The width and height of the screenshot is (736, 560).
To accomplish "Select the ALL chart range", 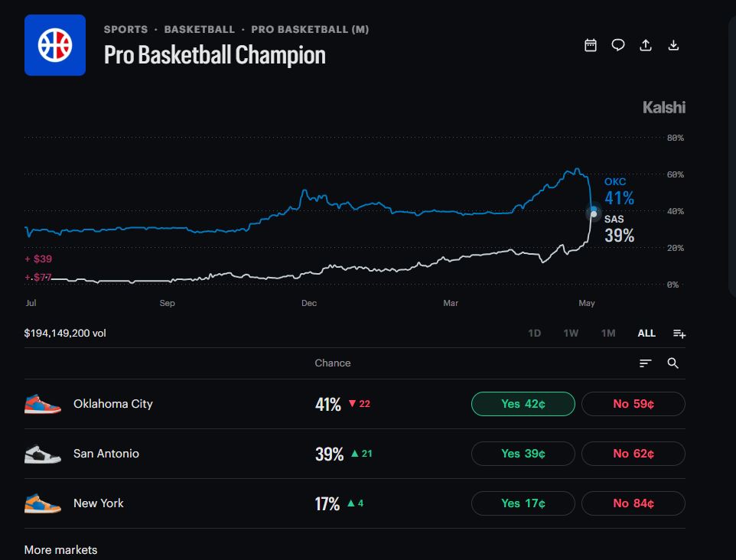I will (x=646, y=334).
